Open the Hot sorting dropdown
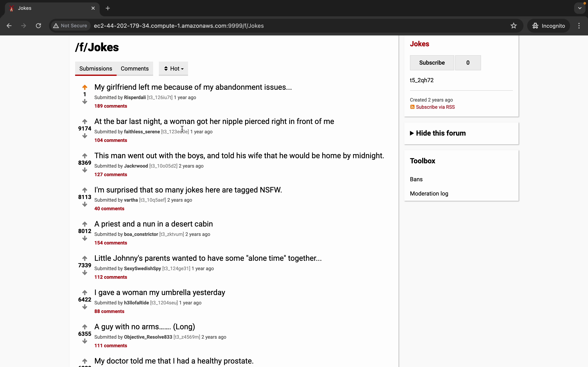Viewport: 588px width, 367px height. 173,69
